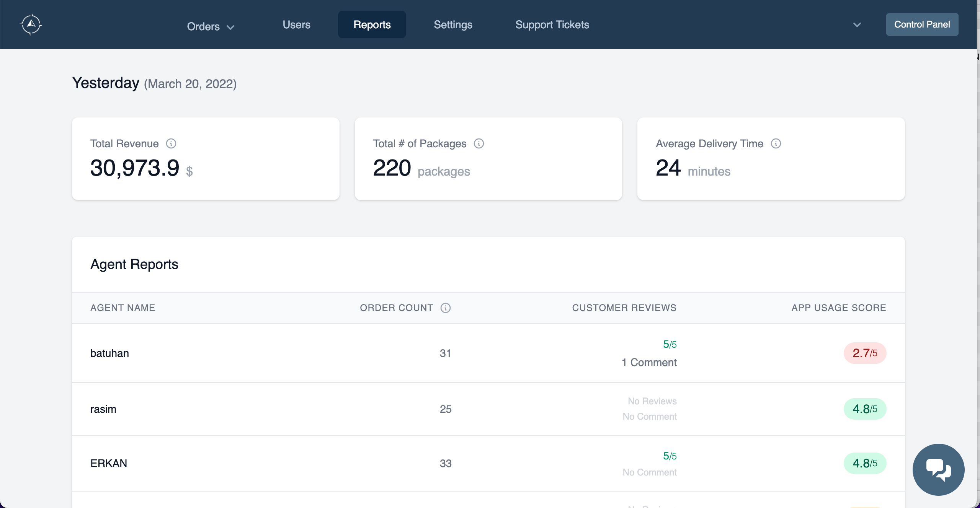Open rasim's 4.8/5 score indicator

coord(864,409)
